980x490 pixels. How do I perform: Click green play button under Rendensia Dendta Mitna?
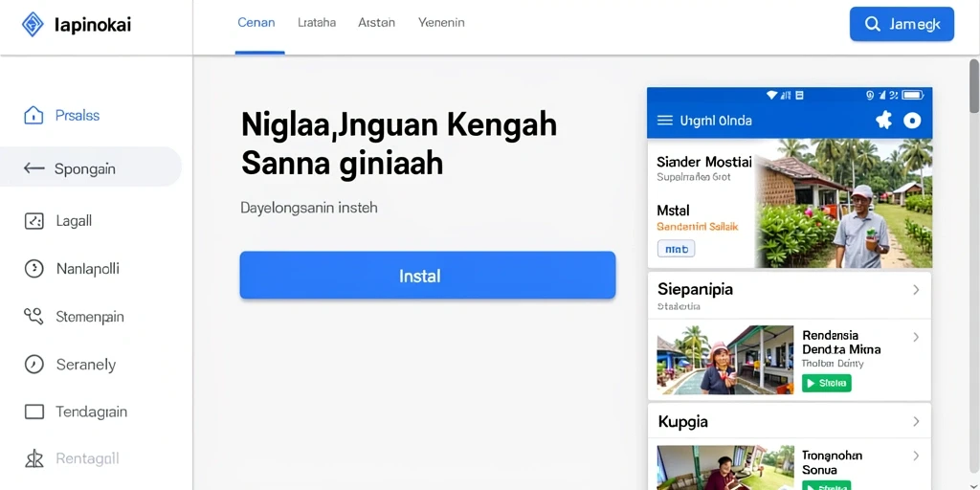(x=826, y=383)
